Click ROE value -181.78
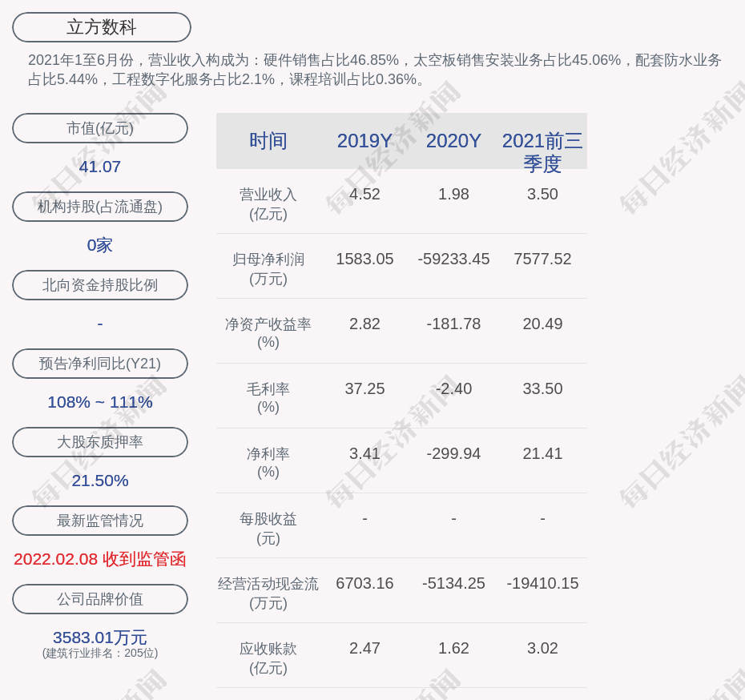The height and width of the screenshot is (700, 745). tap(453, 324)
